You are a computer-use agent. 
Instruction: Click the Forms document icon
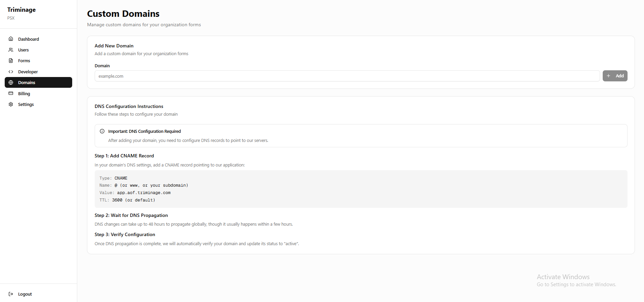[11, 61]
